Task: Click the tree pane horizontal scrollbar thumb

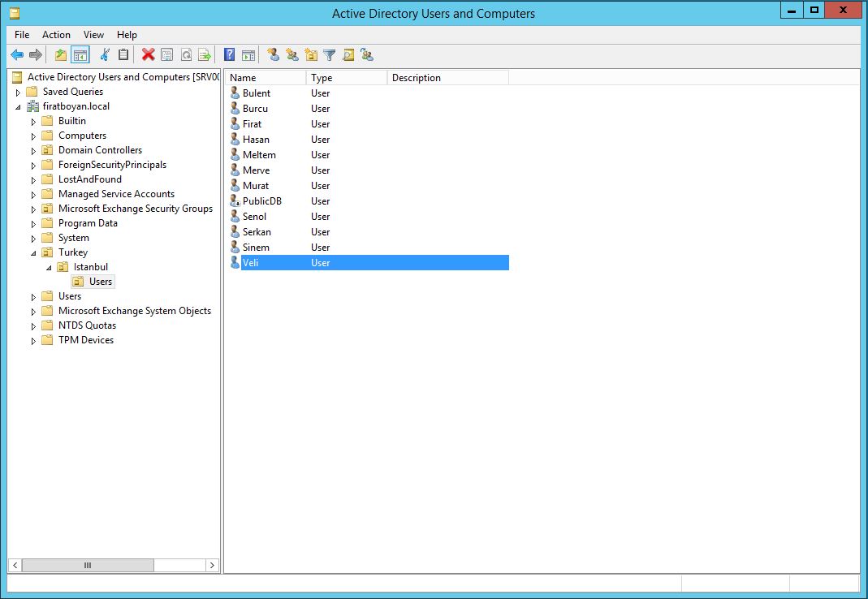Action: [x=88, y=565]
